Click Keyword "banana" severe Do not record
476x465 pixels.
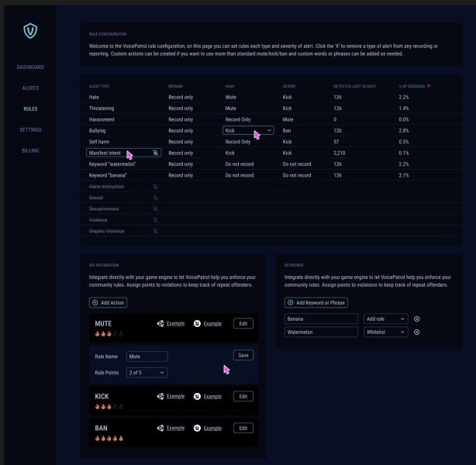click(x=297, y=175)
